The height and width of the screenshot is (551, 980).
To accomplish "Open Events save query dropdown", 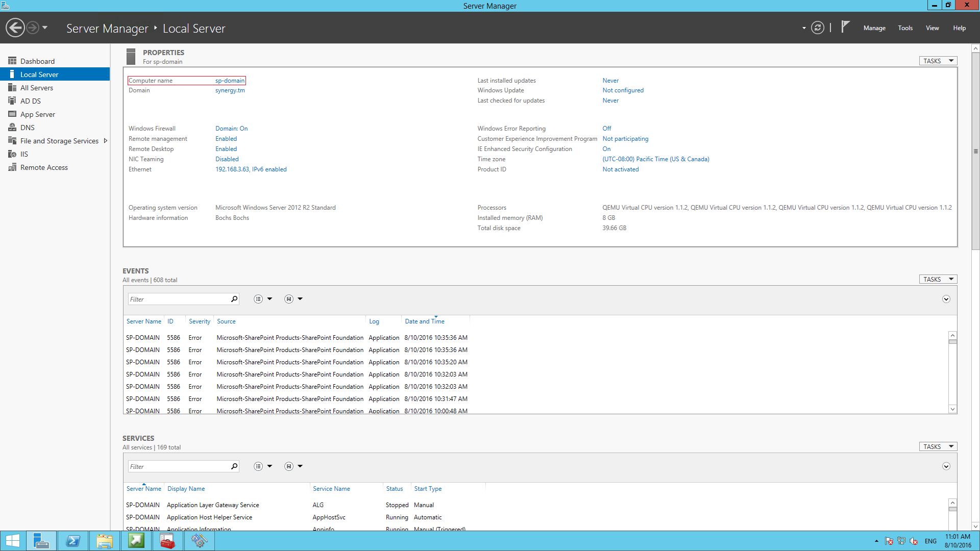I will [293, 299].
